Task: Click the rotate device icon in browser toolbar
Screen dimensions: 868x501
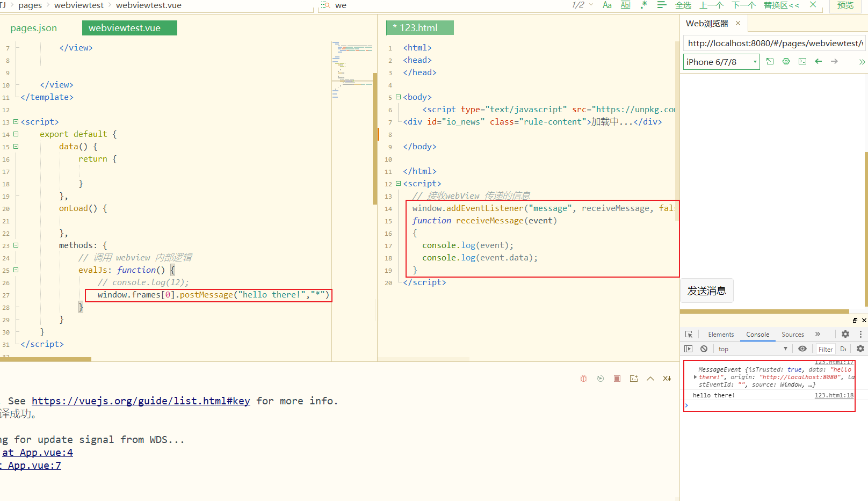Action: click(x=770, y=61)
